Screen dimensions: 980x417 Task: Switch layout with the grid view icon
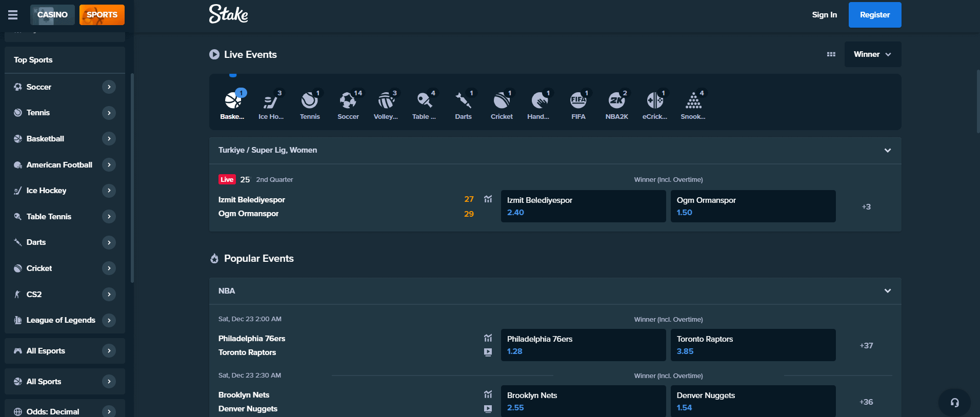(831, 54)
